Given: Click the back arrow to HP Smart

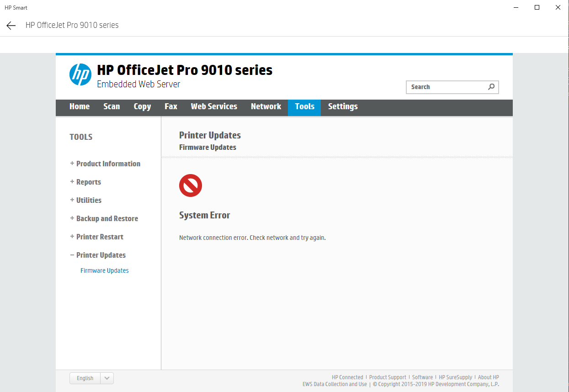Looking at the screenshot, I should click(x=11, y=25).
